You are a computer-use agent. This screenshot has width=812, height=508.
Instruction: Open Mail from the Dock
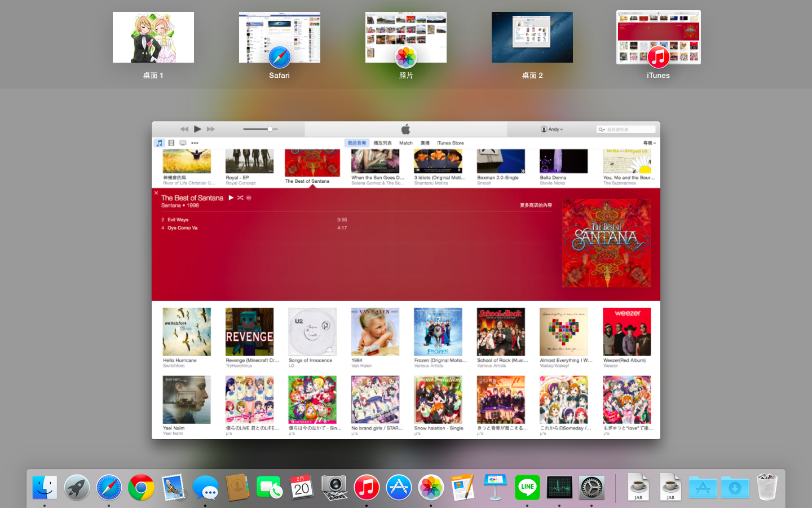[173, 488]
